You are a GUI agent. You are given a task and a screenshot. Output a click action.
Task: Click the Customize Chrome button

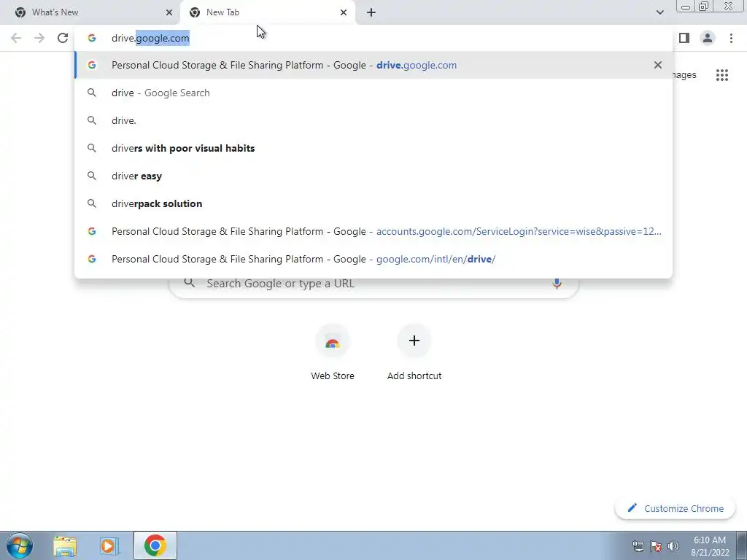click(675, 508)
